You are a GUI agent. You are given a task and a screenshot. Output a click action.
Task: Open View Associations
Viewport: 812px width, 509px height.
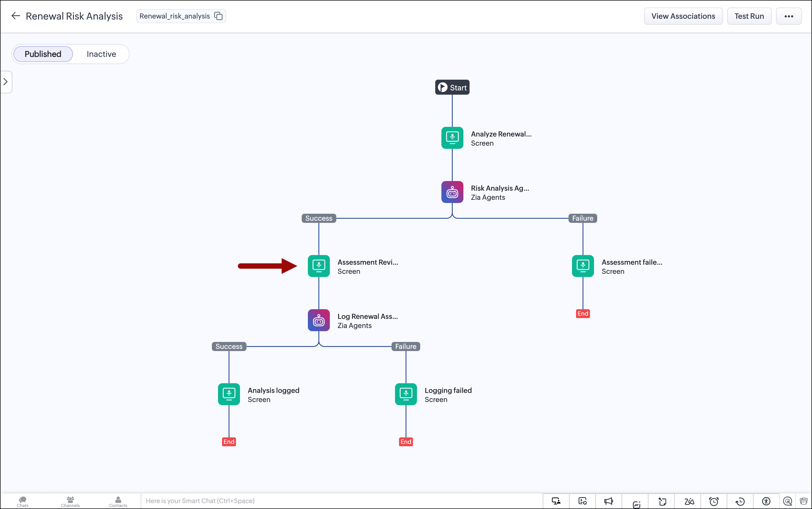click(683, 16)
